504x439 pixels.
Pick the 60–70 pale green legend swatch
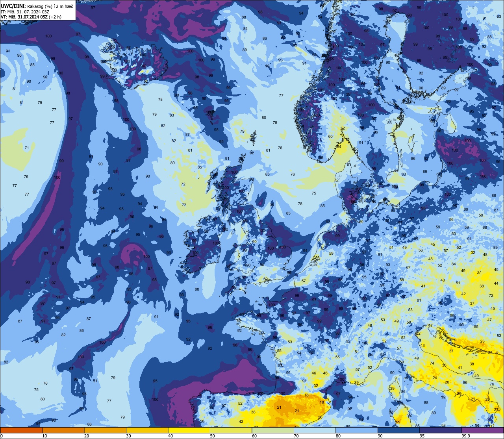pos(273,430)
